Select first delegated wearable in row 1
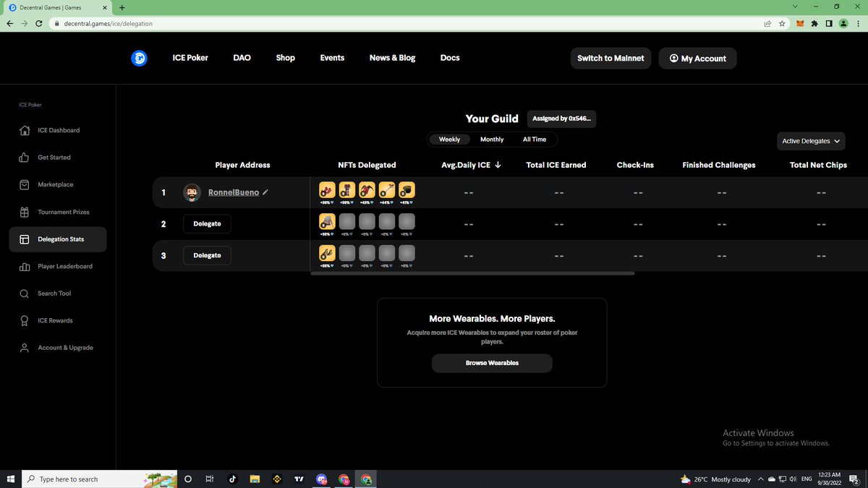Viewport: 868px width, 488px height. pos(327,190)
